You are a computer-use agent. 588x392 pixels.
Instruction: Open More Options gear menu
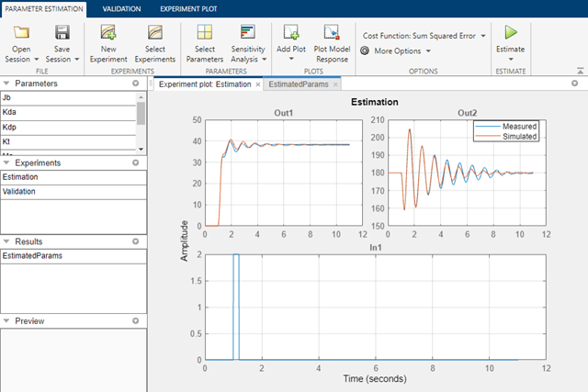click(396, 51)
